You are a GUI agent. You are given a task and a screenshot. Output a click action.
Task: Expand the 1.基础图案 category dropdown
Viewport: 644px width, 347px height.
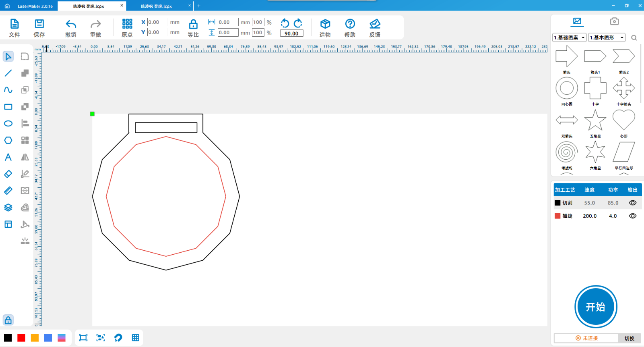click(569, 37)
